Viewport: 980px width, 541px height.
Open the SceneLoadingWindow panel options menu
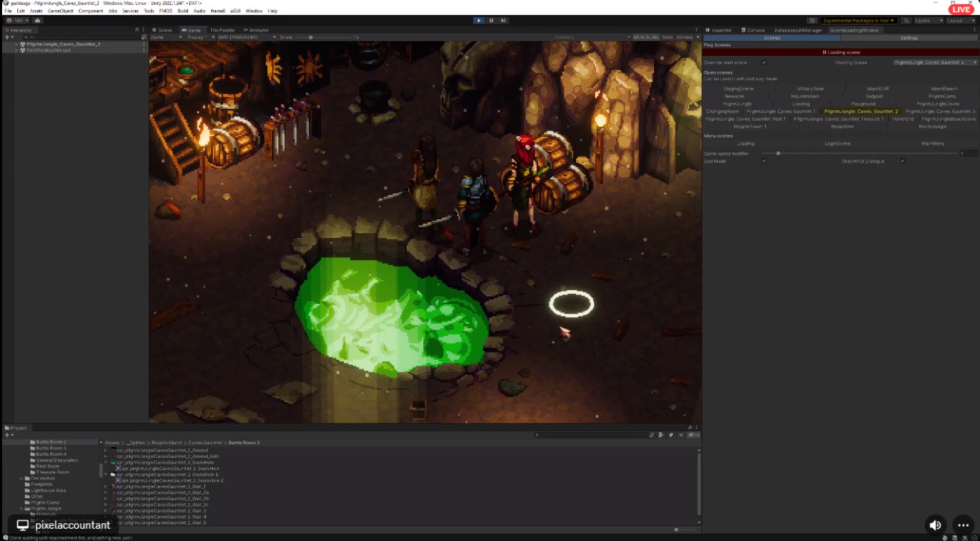pyautogui.click(x=974, y=30)
